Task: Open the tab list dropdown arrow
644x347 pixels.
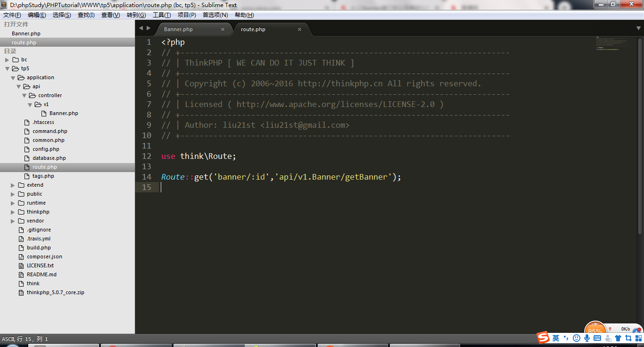Action: [x=638, y=29]
